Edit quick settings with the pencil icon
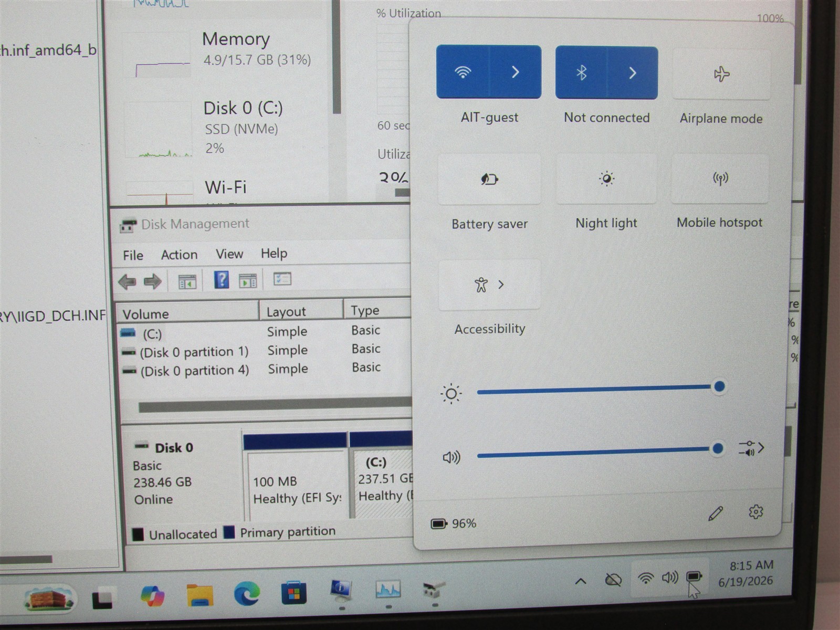 click(x=715, y=513)
